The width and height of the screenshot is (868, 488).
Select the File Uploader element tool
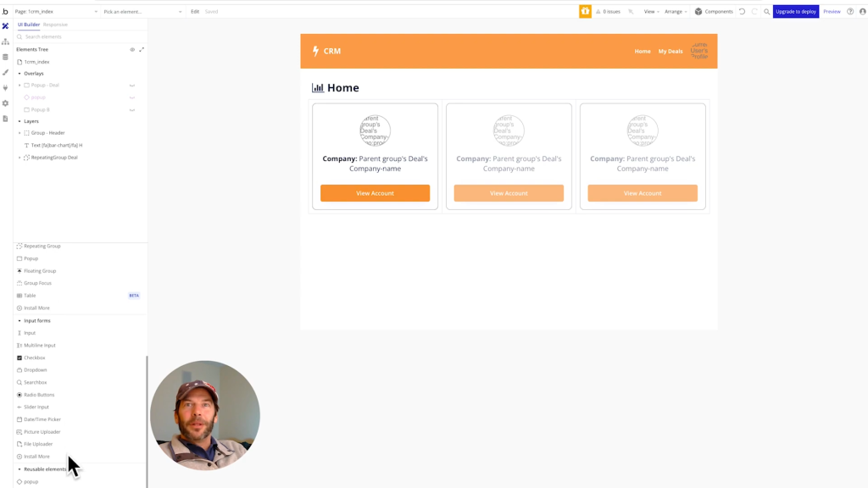click(x=38, y=444)
